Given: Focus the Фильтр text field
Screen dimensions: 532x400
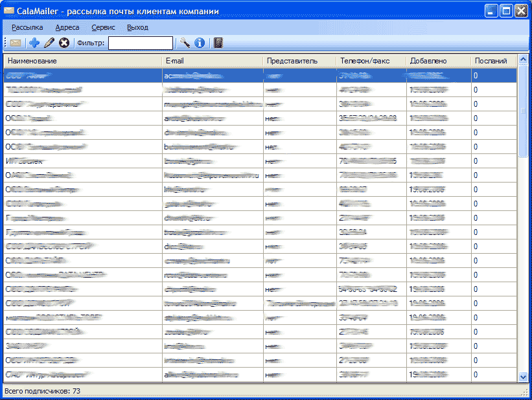Looking at the screenshot, I should (x=141, y=43).
